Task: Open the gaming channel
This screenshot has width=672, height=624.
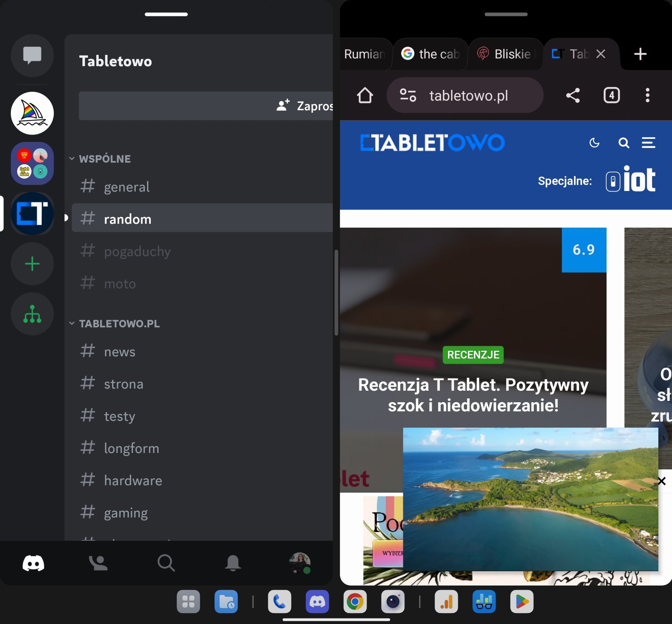Action: coord(202,512)
